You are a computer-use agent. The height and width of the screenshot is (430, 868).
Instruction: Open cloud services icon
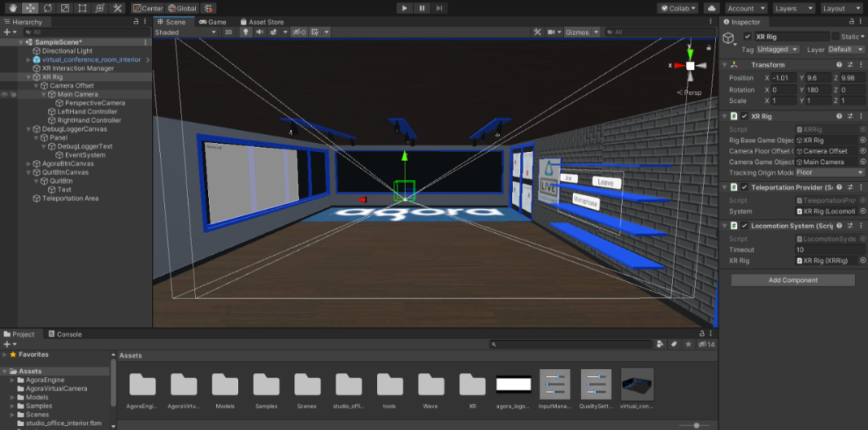712,8
